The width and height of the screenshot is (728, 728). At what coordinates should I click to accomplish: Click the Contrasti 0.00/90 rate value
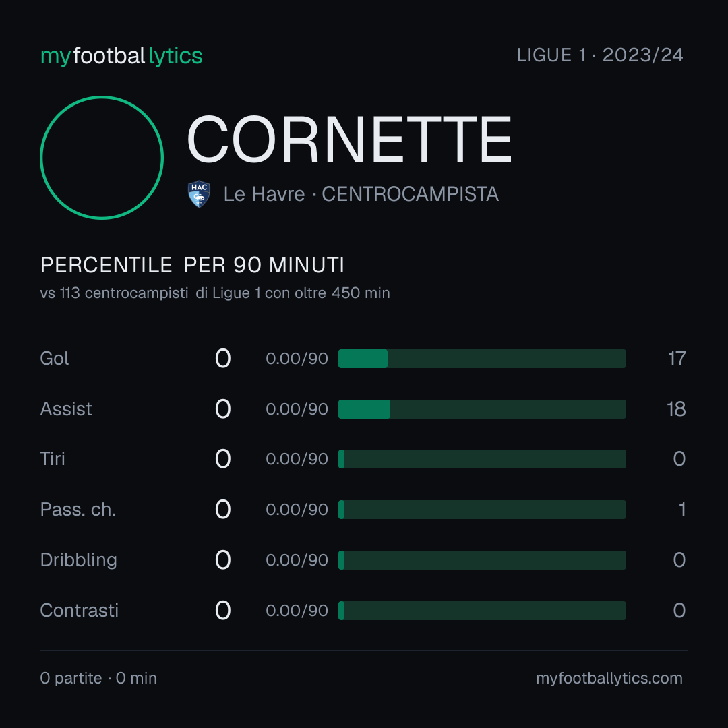[x=297, y=611]
